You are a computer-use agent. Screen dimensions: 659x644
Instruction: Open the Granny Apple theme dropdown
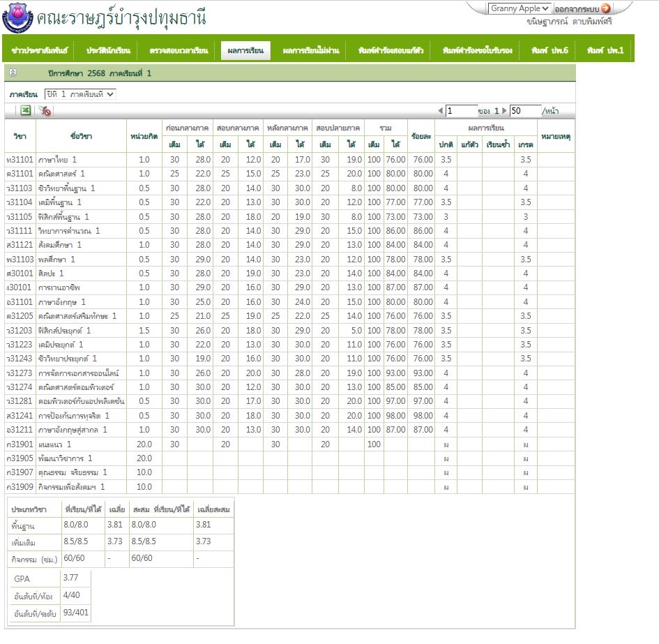click(519, 8)
